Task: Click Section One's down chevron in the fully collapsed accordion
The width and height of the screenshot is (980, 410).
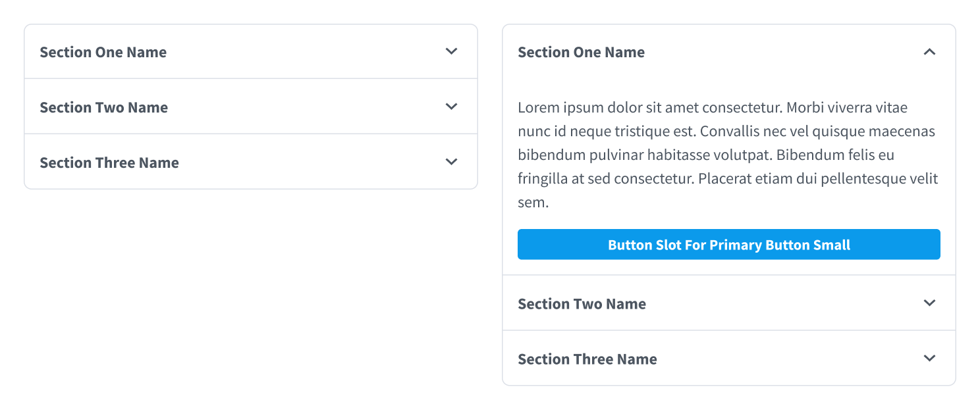Action: pyautogui.click(x=451, y=51)
